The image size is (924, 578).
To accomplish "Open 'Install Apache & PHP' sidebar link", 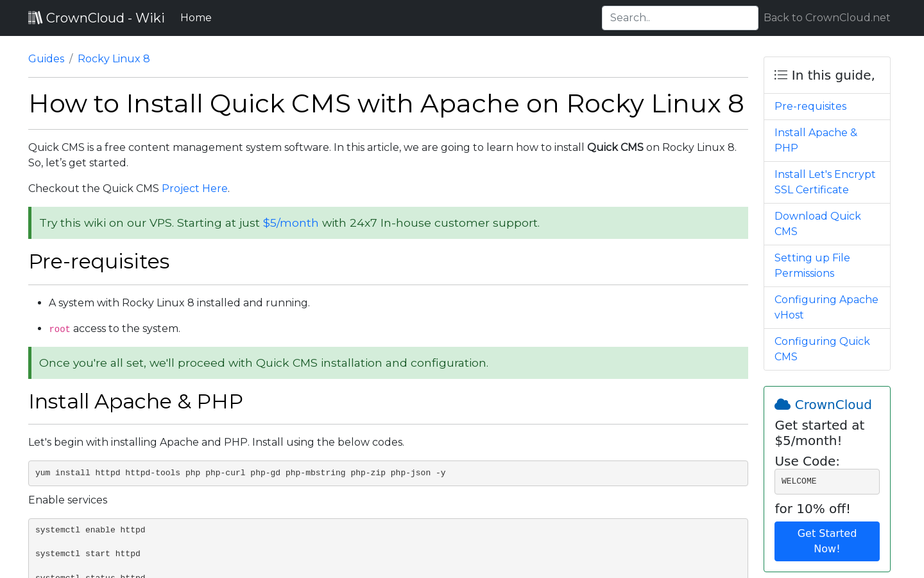I will [x=816, y=140].
